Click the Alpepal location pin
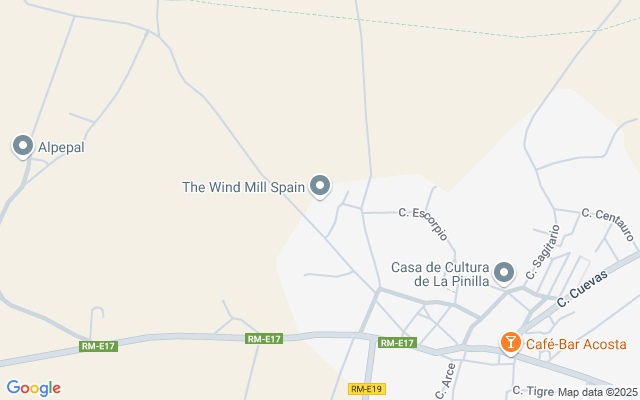 point(23,147)
